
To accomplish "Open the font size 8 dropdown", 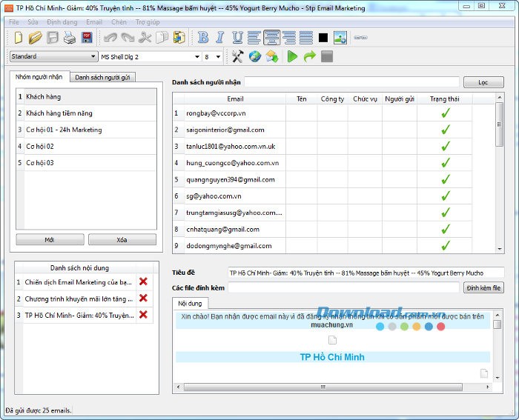I will point(218,56).
